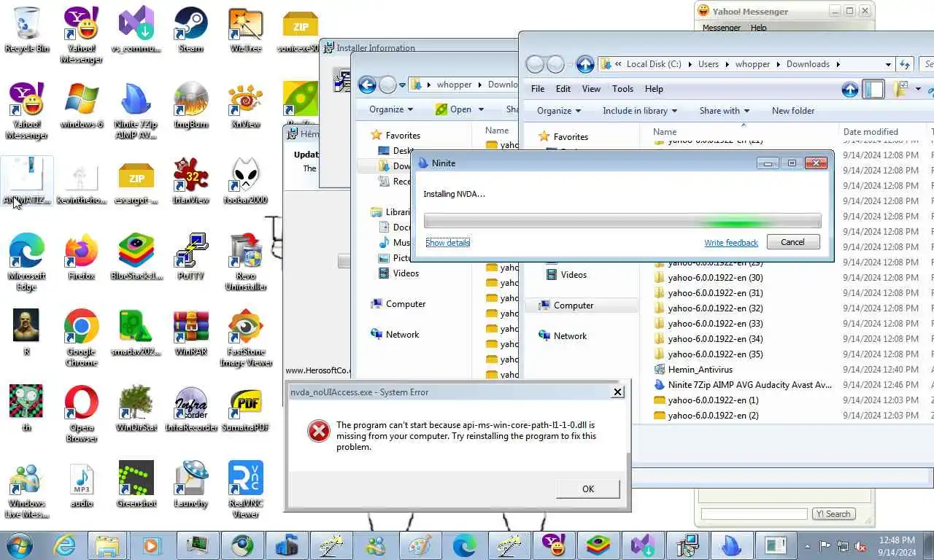Refresh the Downloads folder view

[x=905, y=64]
